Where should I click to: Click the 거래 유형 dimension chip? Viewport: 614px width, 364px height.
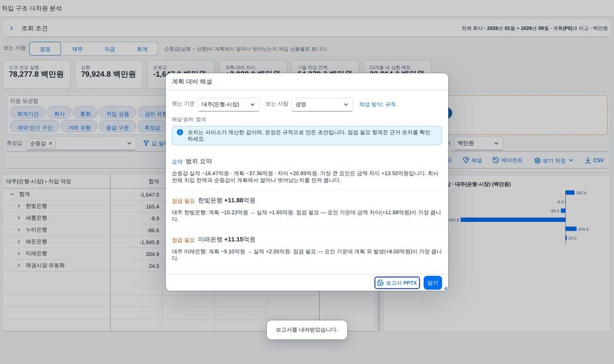[79, 128]
